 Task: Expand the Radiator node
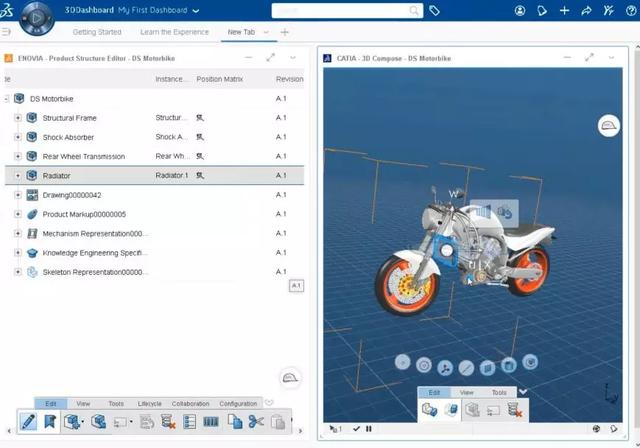pos(18,176)
